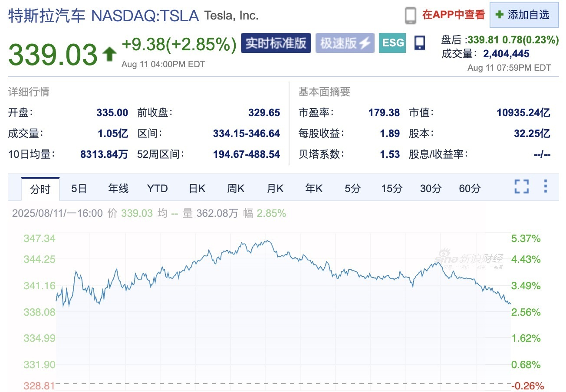The height and width of the screenshot is (392, 566).
Task: Choose the 60分 interval tab
Action: pos(470,189)
